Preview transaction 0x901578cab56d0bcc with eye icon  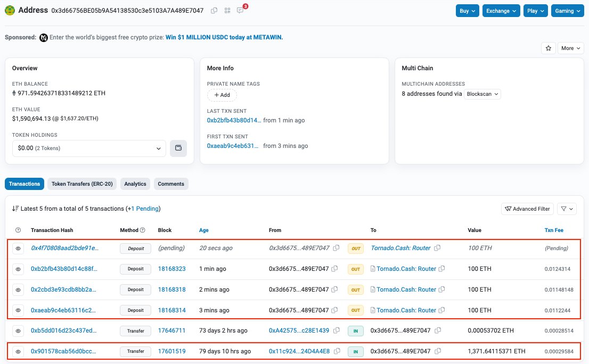[x=18, y=352]
